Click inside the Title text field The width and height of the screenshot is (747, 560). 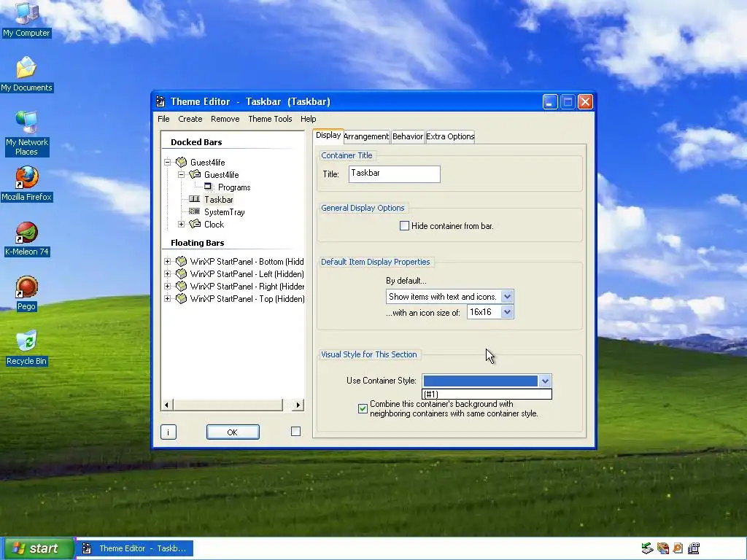point(395,174)
